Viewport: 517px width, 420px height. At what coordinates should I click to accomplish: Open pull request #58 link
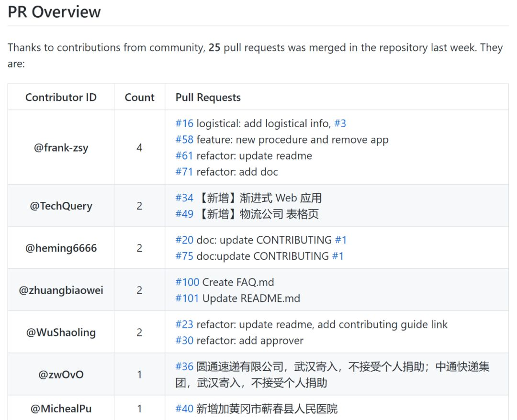pos(184,140)
